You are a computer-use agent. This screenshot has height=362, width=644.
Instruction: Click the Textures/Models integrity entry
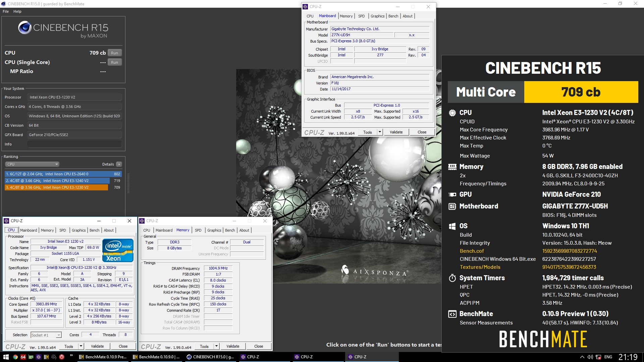coord(480,267)
